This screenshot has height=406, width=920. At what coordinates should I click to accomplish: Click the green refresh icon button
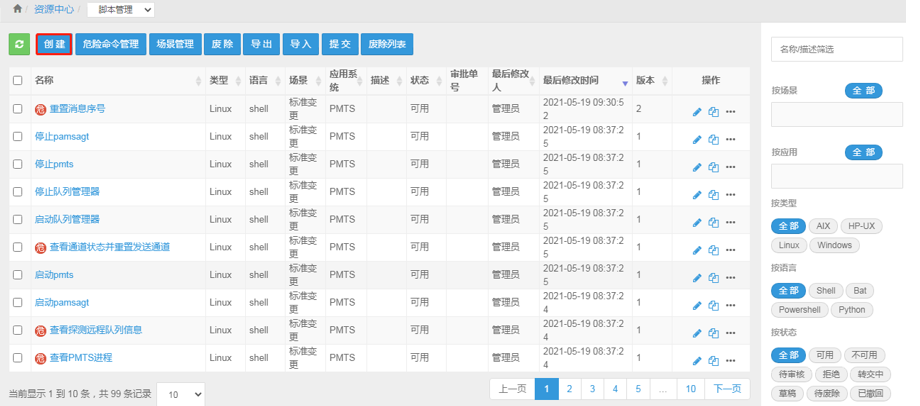19,45
